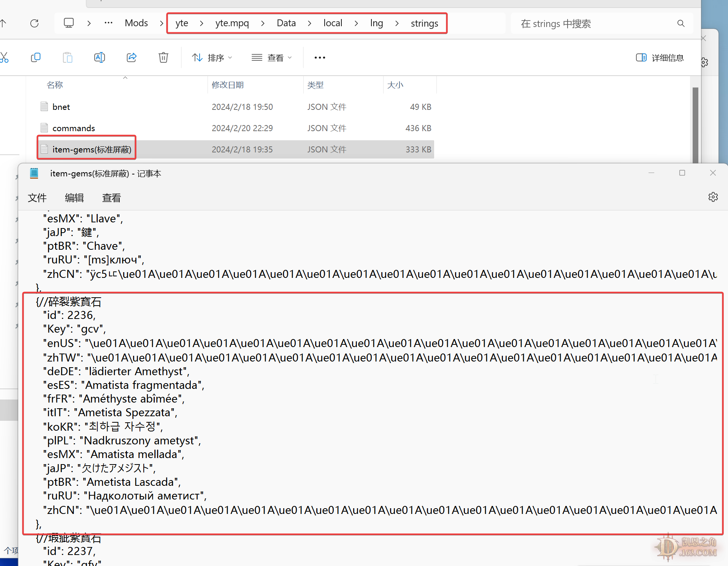Click the itIT Ametista Spezzata line

click(x=110, y=412)
